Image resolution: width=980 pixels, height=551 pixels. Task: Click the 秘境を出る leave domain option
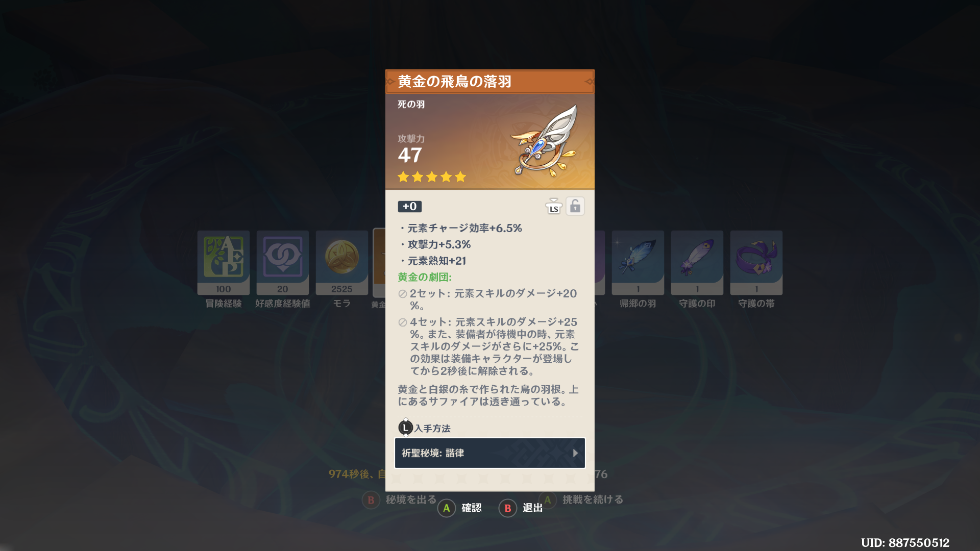400,500
